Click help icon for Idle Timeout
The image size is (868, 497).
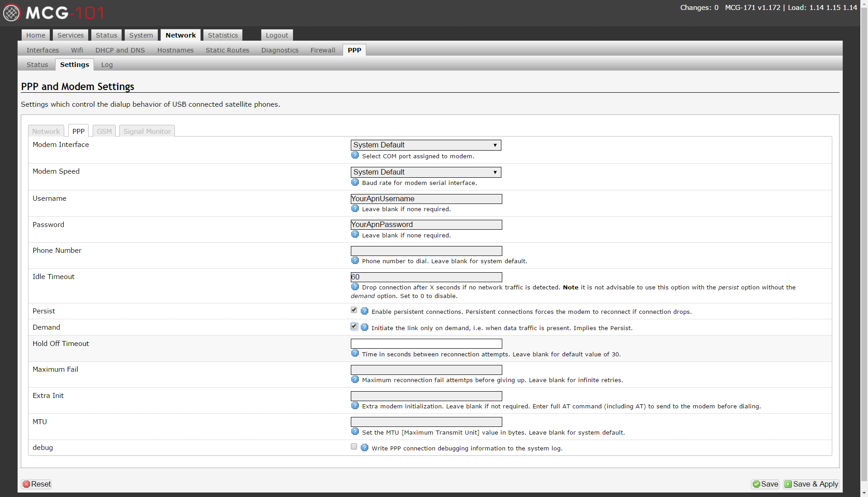[x=355, y=287]
